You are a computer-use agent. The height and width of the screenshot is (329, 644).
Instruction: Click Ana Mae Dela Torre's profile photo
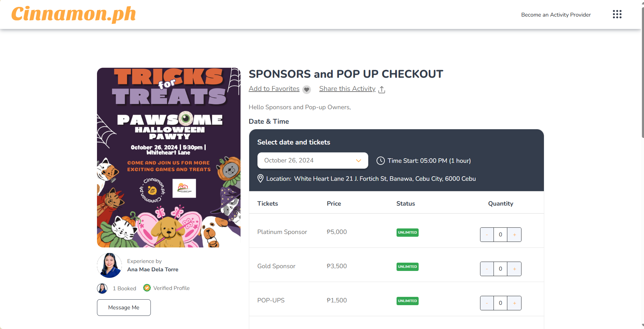[x=109, y=265]
